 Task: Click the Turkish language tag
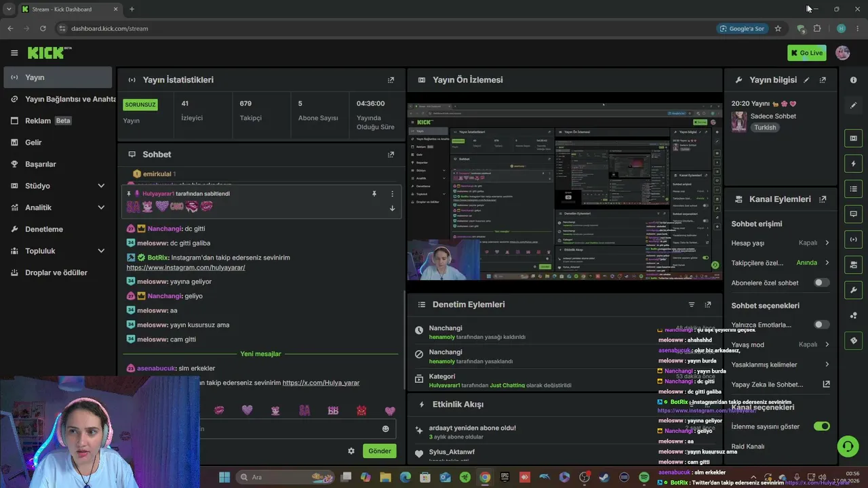(765, 127)
